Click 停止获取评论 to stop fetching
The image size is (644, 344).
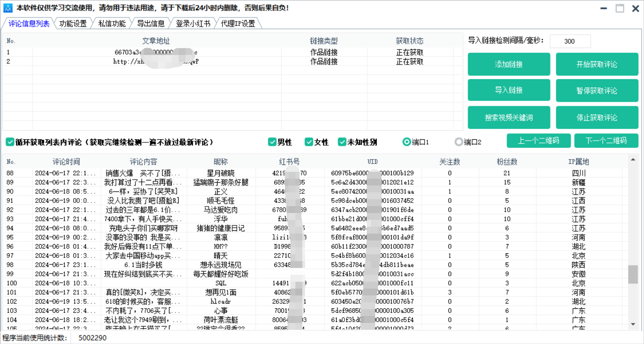click(x=597, y=117)
